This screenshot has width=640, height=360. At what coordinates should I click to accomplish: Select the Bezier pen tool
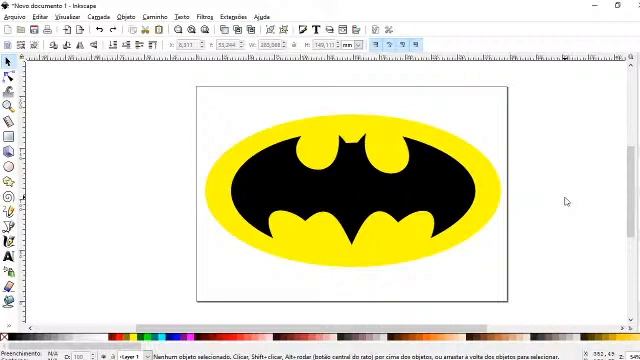[8, 227]
